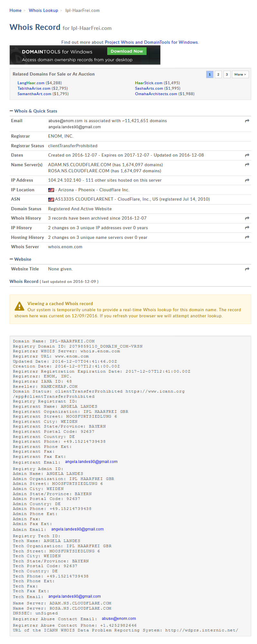
Task: Click the Tech Email angela.landes90@gmail.com link
Action: coord(74,596)
